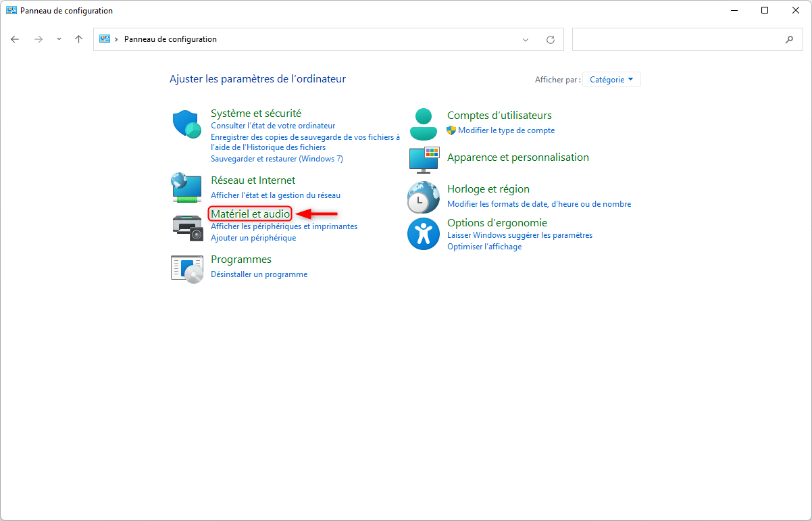Open the Programmes disc icon

pyautogui.click(x=187, y=269)
